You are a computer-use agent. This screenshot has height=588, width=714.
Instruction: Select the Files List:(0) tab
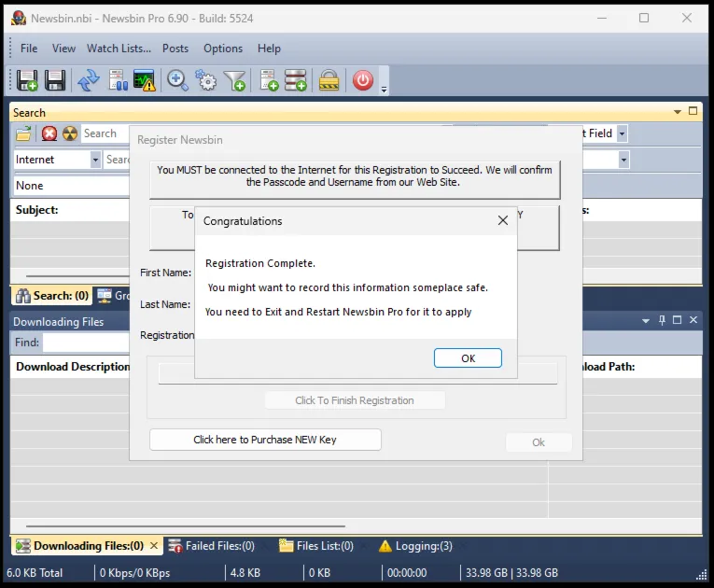tap(316, 546)
